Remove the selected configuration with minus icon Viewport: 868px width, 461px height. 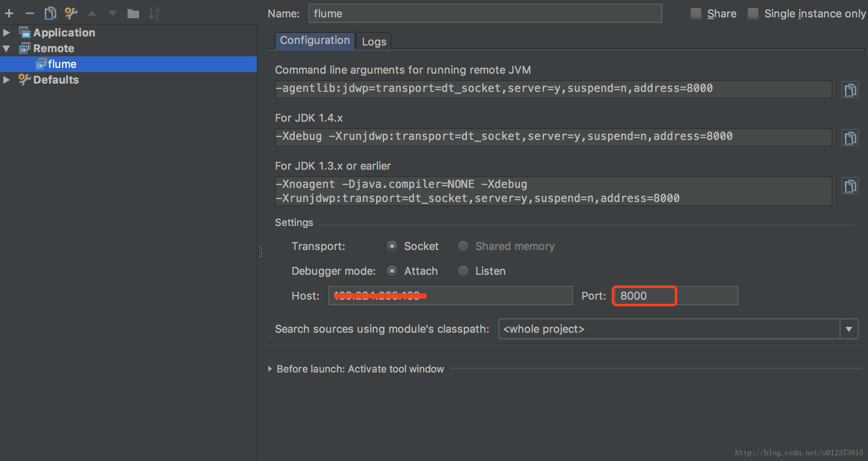tap(29, 14)
